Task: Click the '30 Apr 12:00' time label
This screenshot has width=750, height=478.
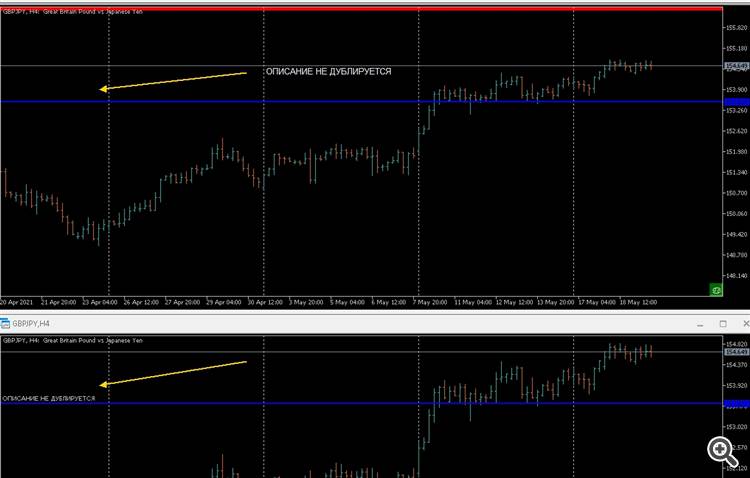Action: [265, 302]
